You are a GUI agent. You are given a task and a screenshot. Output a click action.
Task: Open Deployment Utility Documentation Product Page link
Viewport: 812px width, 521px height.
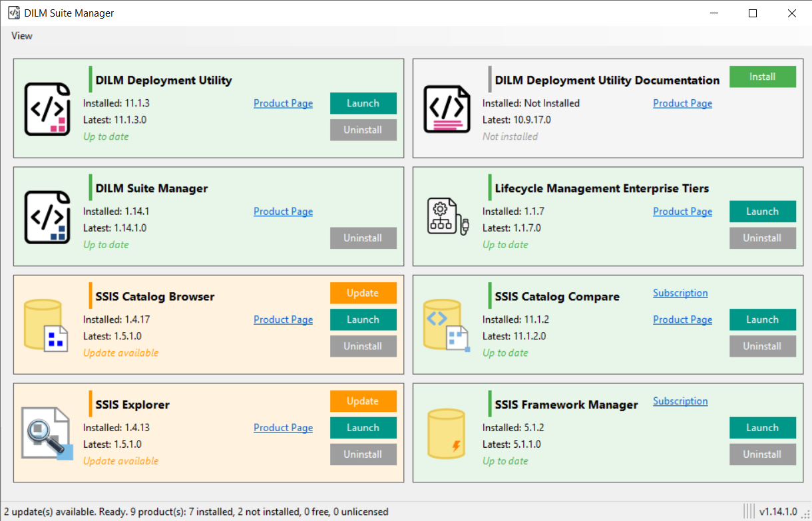(683, 103)
